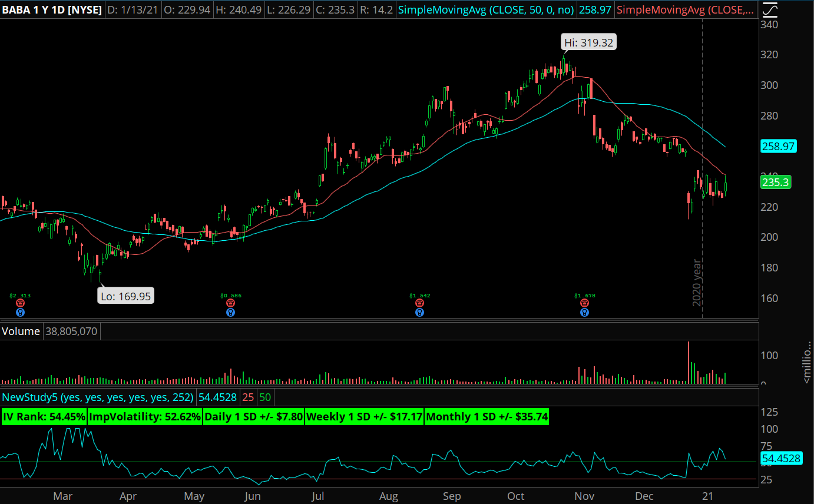Click the red earnings phone icon below $1.542
The image size is (814, 504).
point(419,303)
